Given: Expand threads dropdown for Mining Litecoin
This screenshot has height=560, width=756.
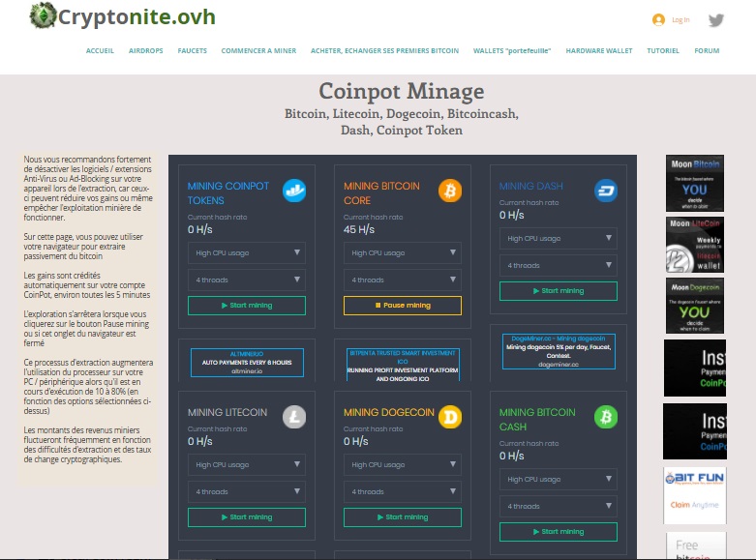Looking at the screenshot, I should (x=247, y=491).
